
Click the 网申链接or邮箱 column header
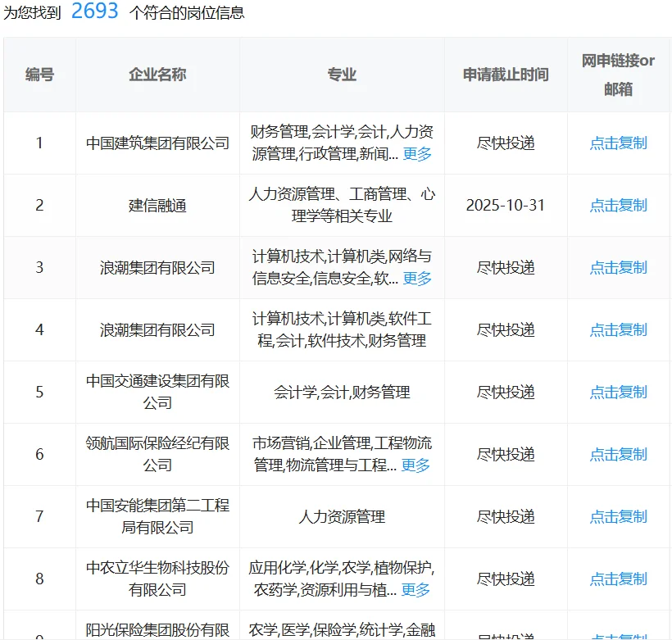tap(618, 75)
